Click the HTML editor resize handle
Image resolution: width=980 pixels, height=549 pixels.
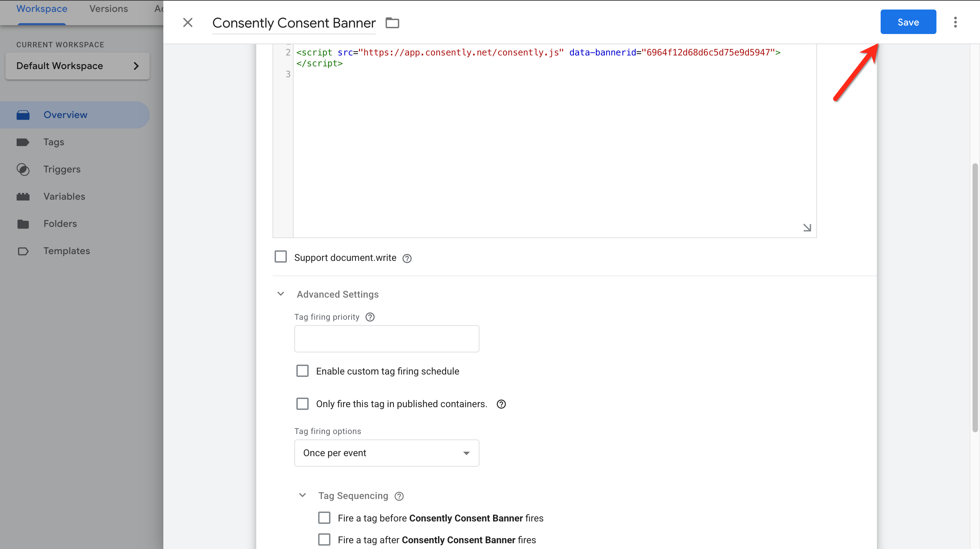tap(807, 227)
